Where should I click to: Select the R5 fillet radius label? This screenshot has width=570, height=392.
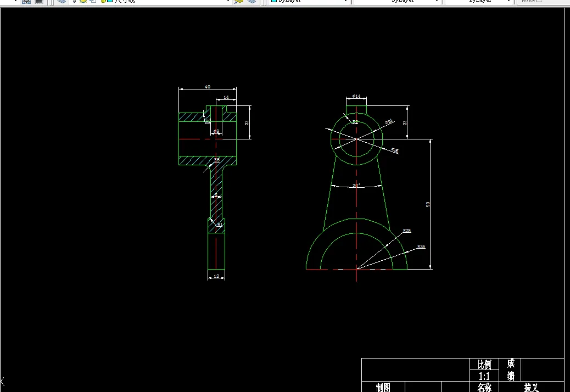(x=217, y=160)
